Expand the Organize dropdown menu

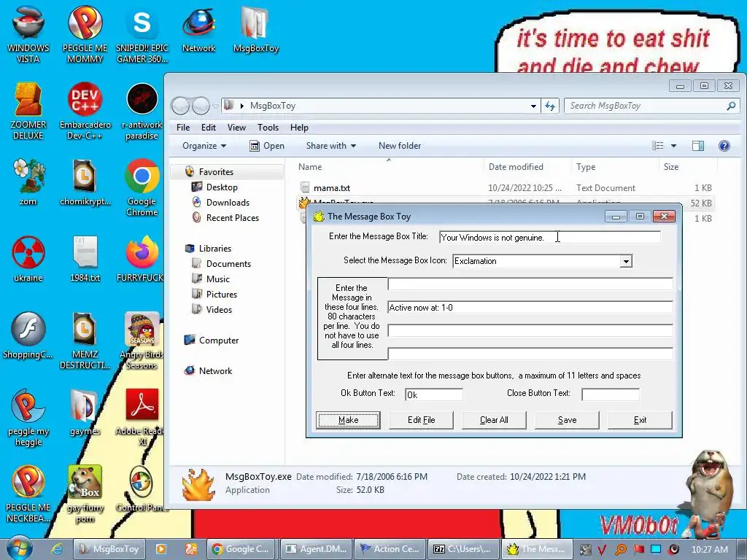[204, 146]
